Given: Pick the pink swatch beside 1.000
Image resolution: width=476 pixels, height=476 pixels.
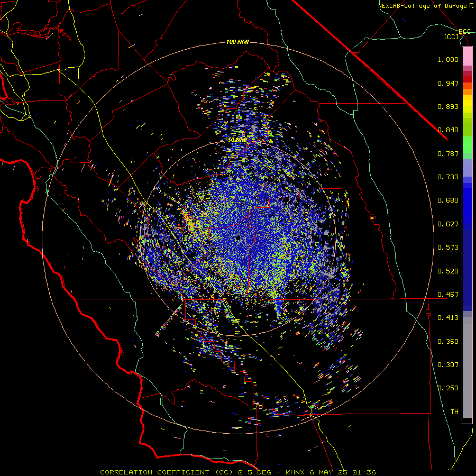Looking at the screenshot, I should (x=467, y=57).
